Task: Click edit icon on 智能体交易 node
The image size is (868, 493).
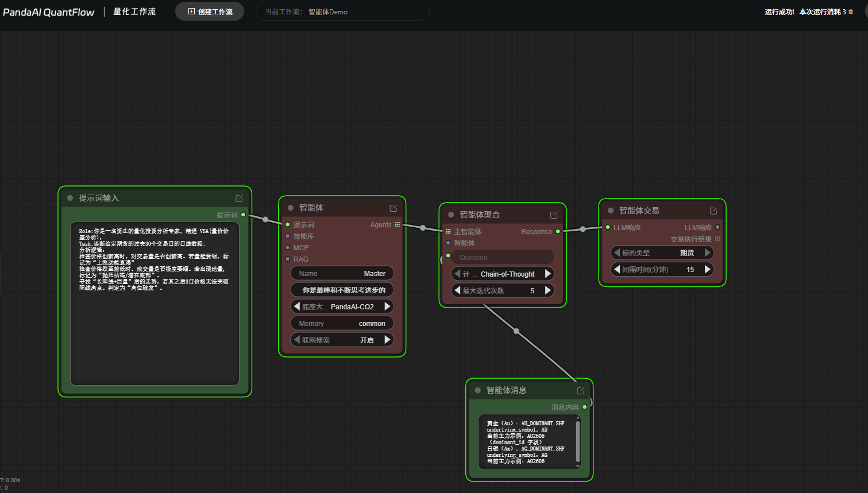Action: click(x=713, y=211)
